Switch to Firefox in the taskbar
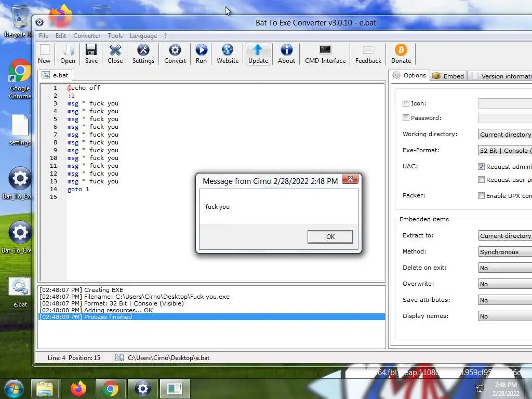Screen dimensions: 532x399 point(78,389)
